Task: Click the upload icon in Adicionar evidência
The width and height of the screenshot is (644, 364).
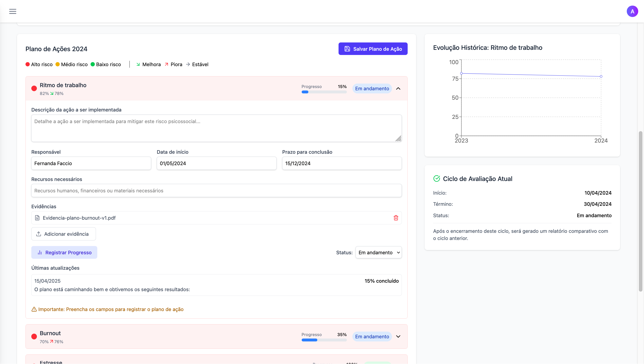Action: click(39, 234)
